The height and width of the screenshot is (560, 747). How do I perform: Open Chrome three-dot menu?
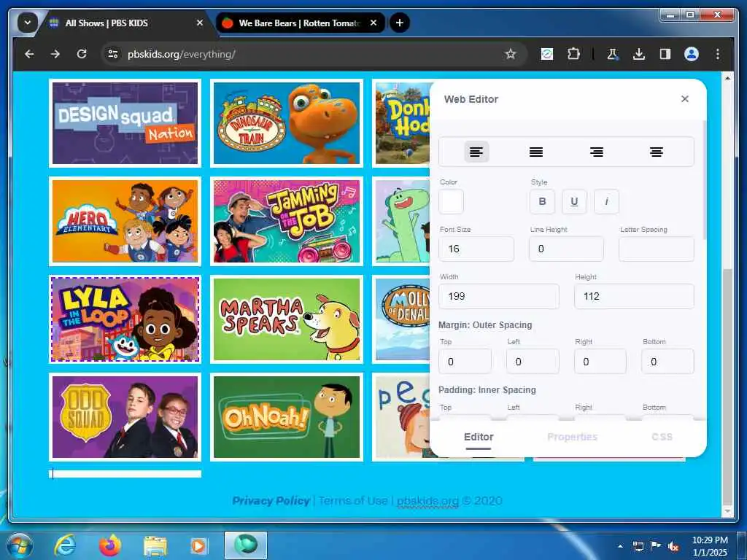pyautogui.click(x=718, y=54)
